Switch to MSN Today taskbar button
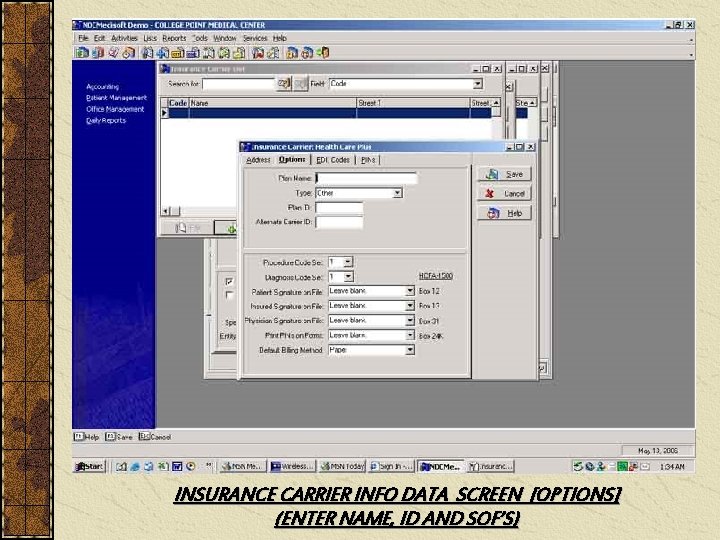 [342, 467]
